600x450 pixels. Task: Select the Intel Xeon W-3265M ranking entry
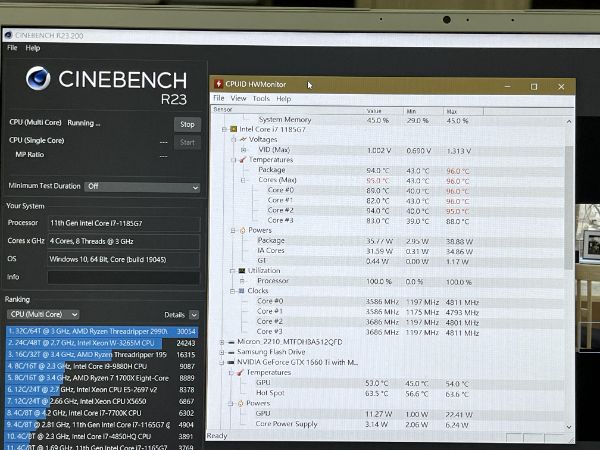102,343
